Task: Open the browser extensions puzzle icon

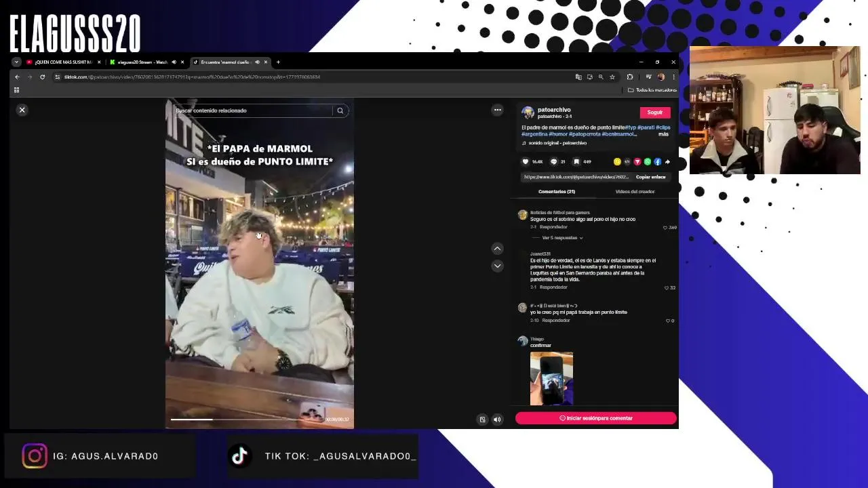Action: [629, 77]
